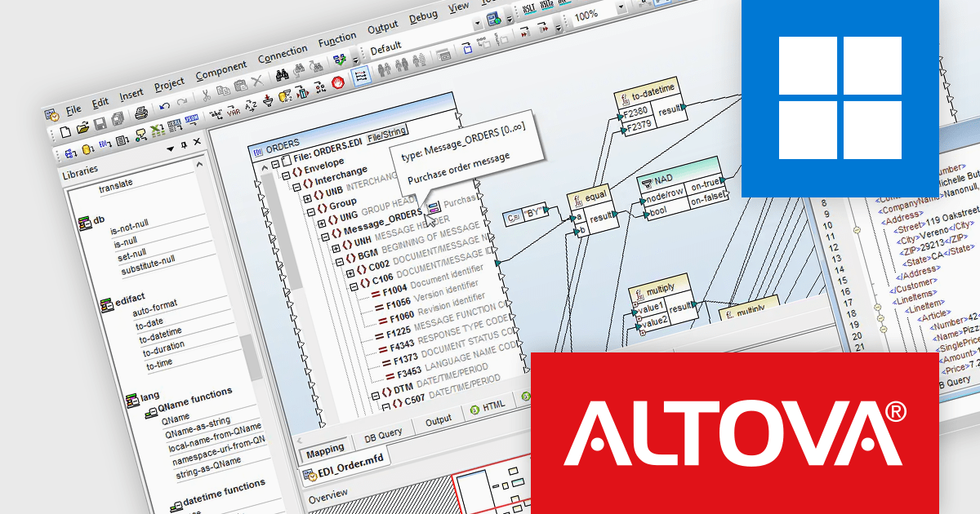Open the Connection menu
980x514 pixels.
(283, 56)
